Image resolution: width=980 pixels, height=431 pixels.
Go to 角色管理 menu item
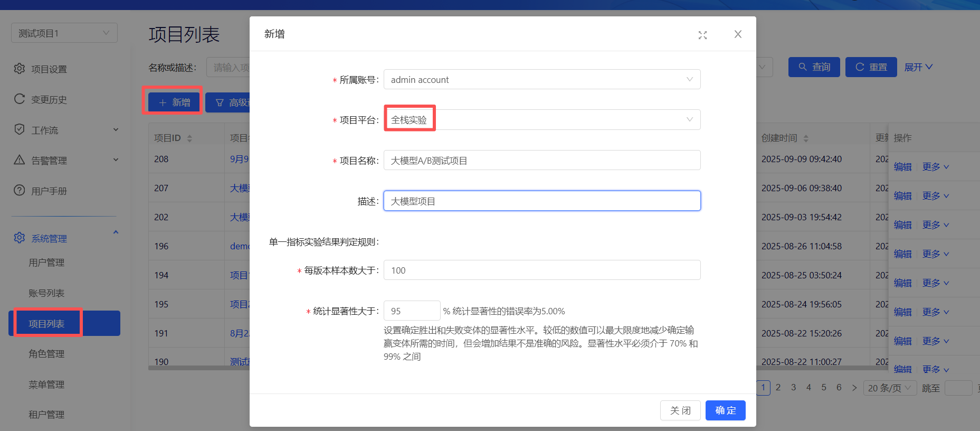click(46, 354)
